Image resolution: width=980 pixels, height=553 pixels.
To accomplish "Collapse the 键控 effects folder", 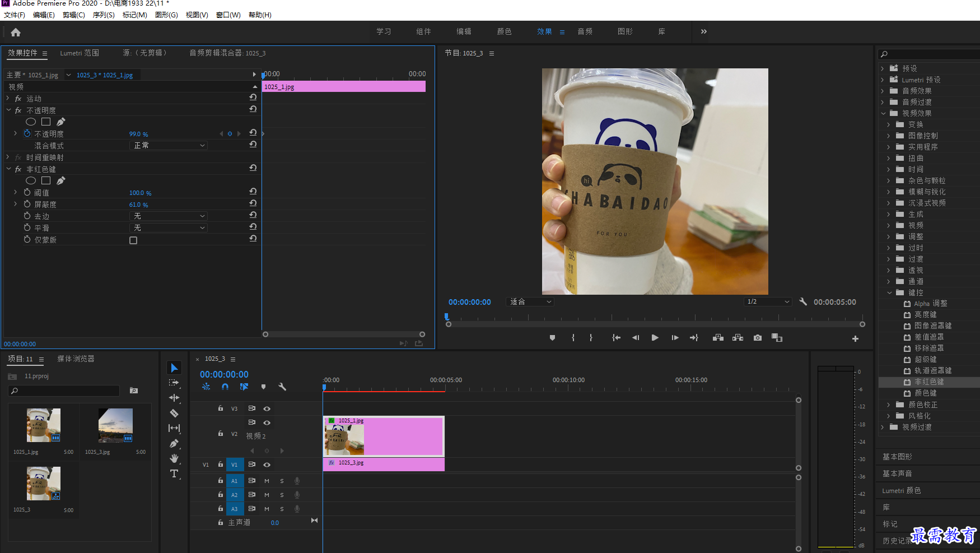I will pyautogui.click(x=889, y=292).
